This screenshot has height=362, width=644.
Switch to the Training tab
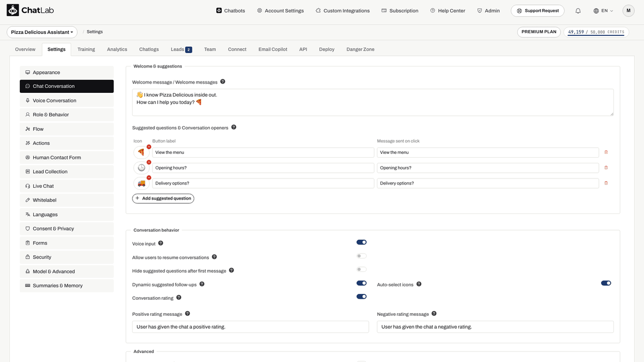pos(86,49)
